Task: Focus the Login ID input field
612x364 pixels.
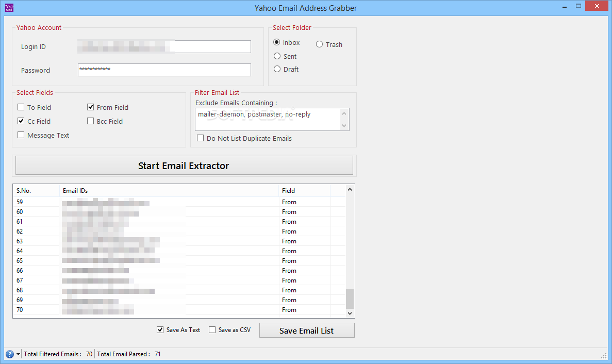Action: tap(164, 46)
